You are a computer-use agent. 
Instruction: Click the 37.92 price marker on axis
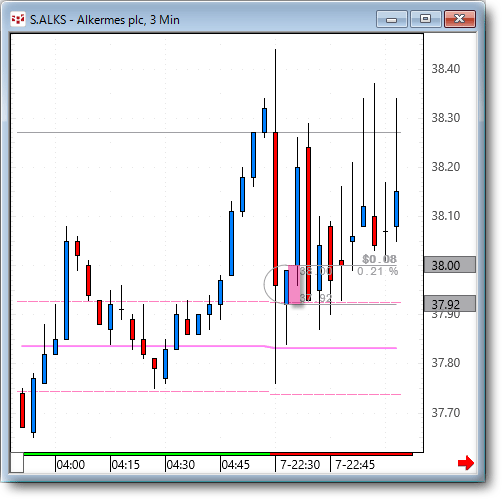pos(450,304)
